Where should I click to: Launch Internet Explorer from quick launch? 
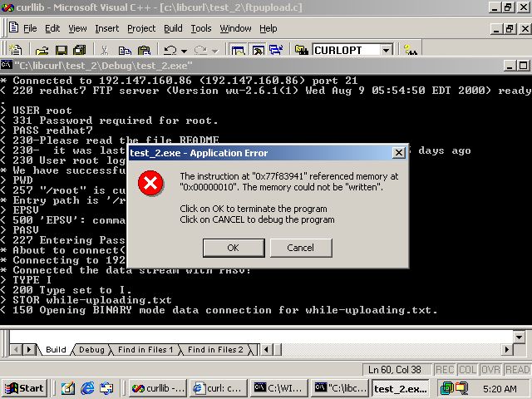[x=87, y=388]
